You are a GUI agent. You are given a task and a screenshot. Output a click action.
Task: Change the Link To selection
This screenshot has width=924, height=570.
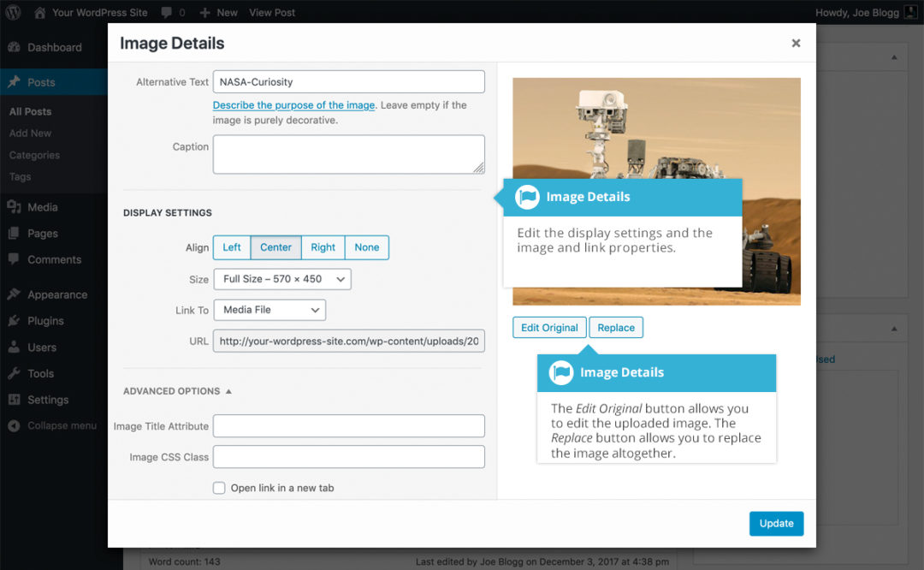click(x=269, y=310)
